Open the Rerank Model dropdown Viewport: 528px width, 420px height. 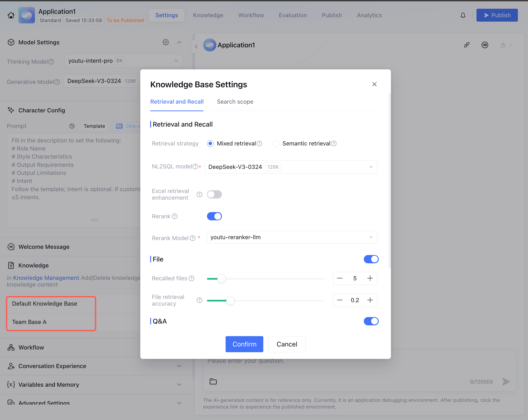292,237
